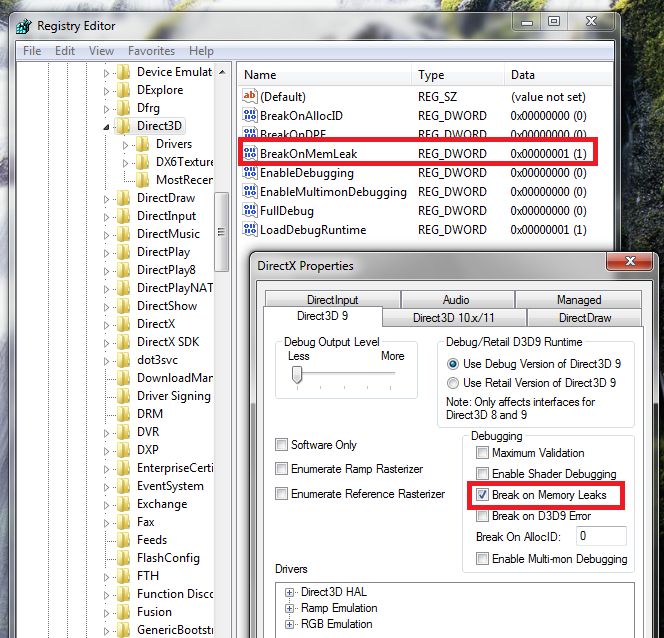The width and height of the screenshot is (664, 638).
Task: Select Use Debug Version of Direct3D 9
Action: (453, 364)
